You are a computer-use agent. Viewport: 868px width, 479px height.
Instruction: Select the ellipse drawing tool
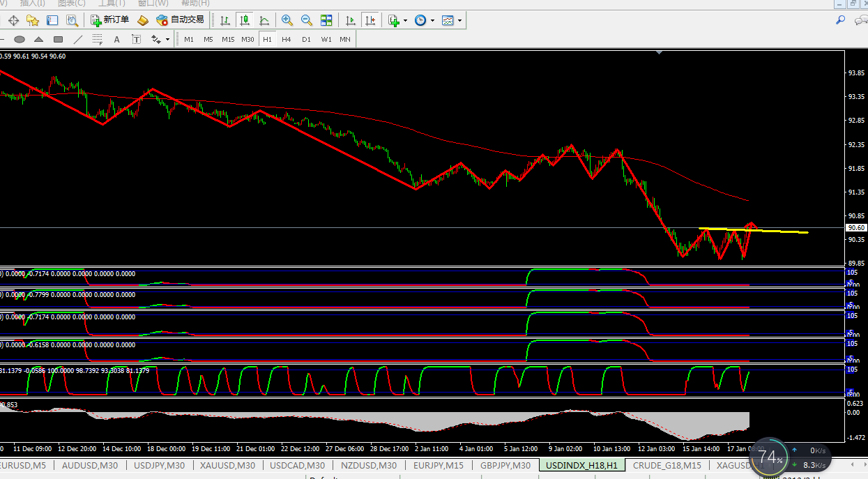coord(20,39)
